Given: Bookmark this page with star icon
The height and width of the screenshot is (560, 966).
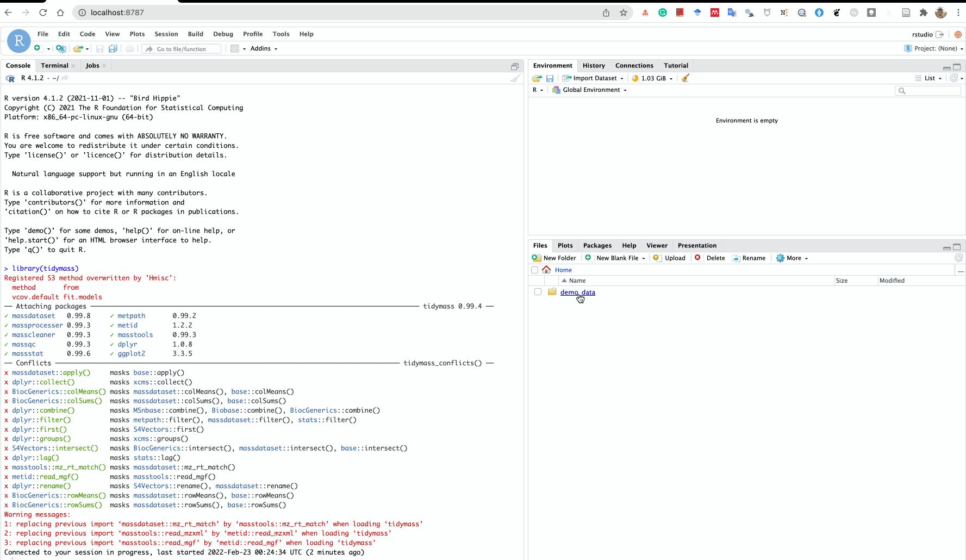Looking at the screenshot, I should (624, 13).
